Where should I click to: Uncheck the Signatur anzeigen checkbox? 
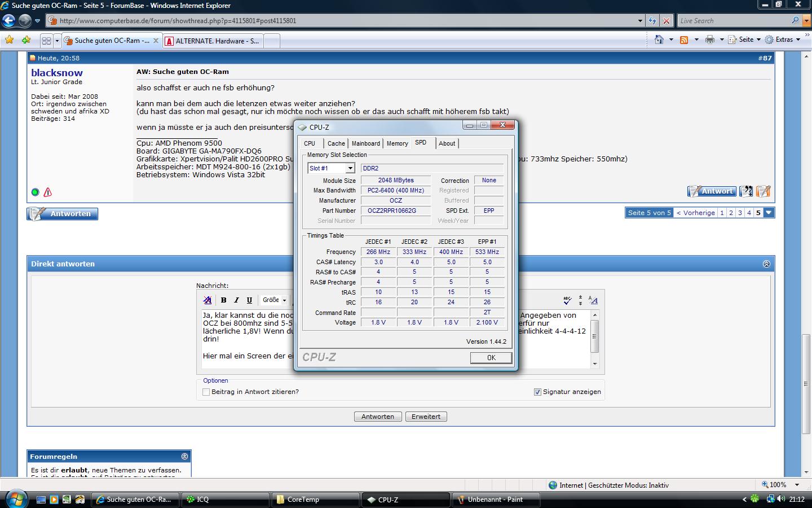coord(537,392)
